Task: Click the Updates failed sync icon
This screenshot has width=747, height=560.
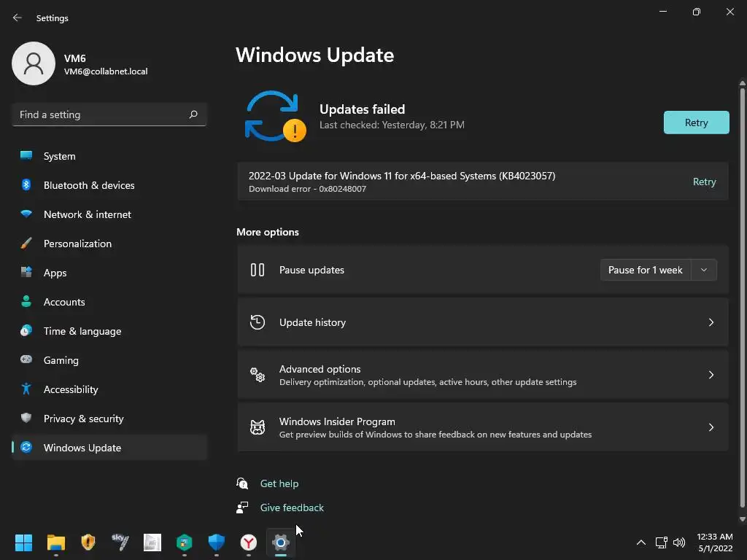Action: tap(275, 117)
